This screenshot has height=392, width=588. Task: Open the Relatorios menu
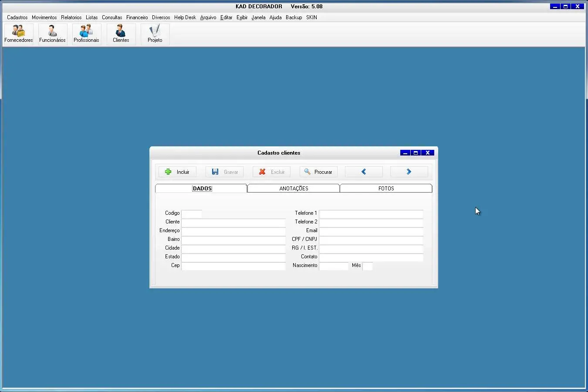(71, 17)
